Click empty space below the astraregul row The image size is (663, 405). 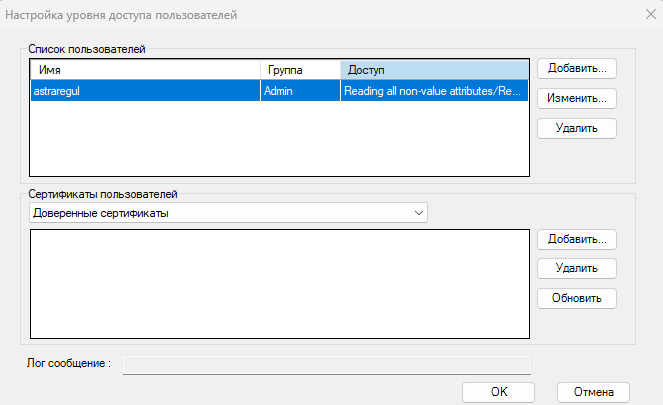tap(279, 138)
